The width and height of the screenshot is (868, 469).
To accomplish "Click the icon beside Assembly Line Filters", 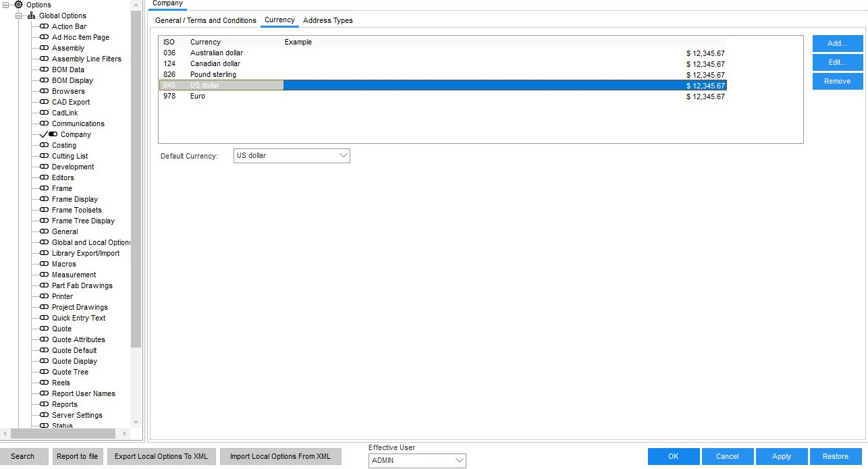I will click(45, 59).
